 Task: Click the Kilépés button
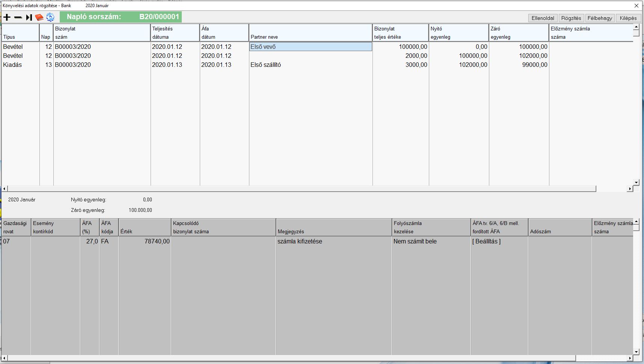pos(628,18)
